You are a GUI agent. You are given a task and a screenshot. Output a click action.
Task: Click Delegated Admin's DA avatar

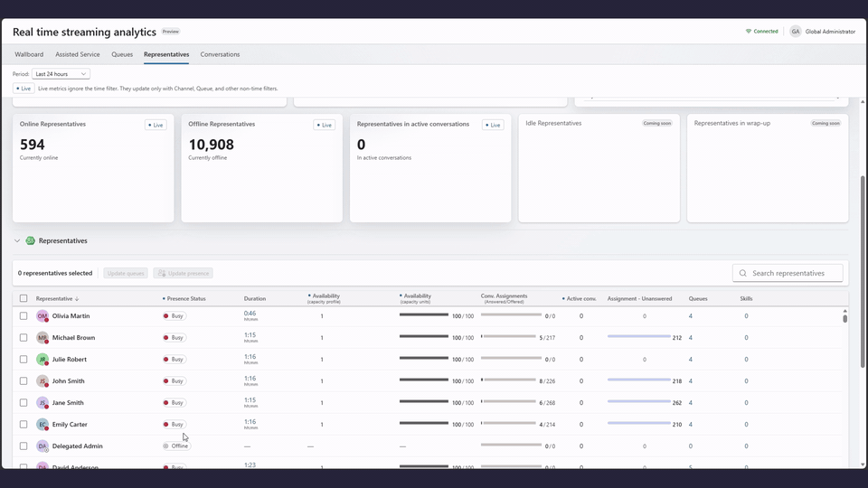coord(42,446)
